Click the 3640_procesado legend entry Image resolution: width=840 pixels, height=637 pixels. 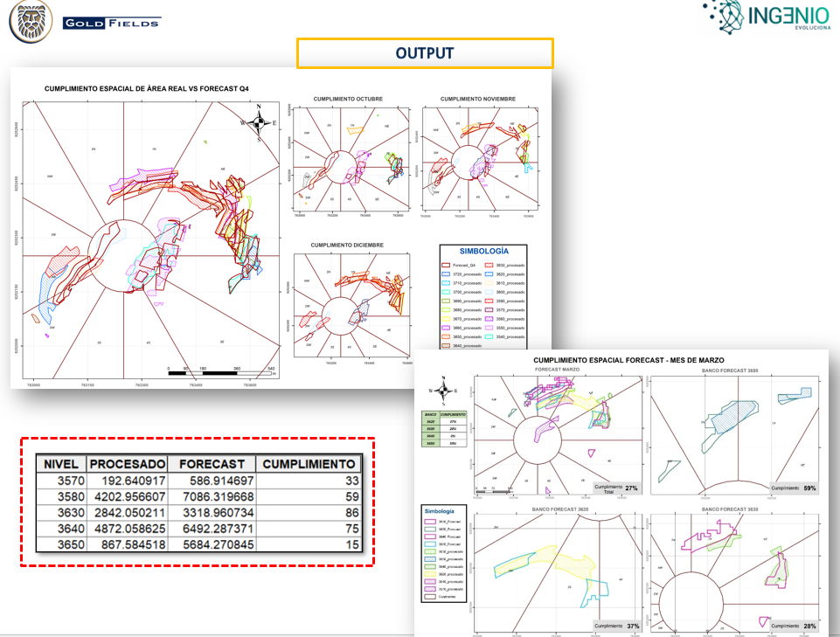462,345
